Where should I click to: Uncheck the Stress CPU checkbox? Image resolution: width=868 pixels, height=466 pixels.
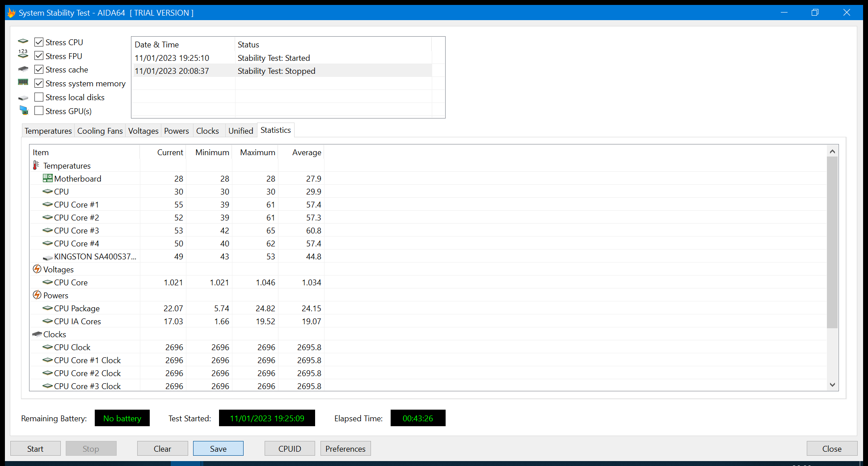[x=39, y=42]
